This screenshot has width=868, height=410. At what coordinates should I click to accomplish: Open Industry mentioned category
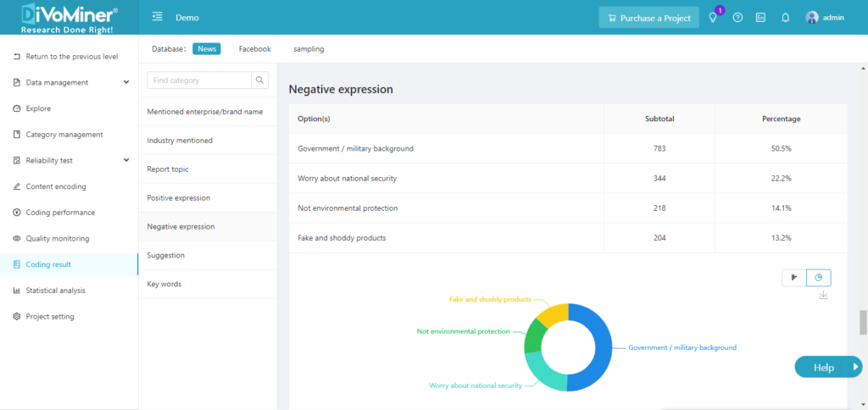coord(208,141)
